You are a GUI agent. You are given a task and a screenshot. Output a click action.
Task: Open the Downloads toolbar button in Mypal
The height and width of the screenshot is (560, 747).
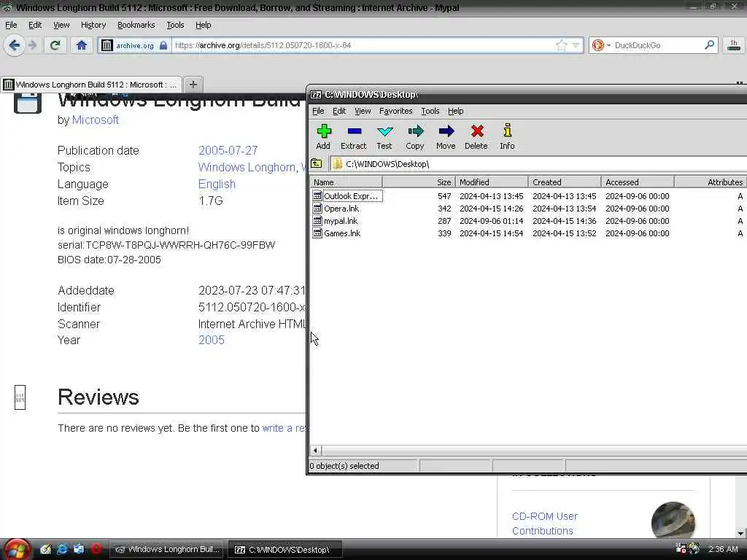click(x=734, y=45)
